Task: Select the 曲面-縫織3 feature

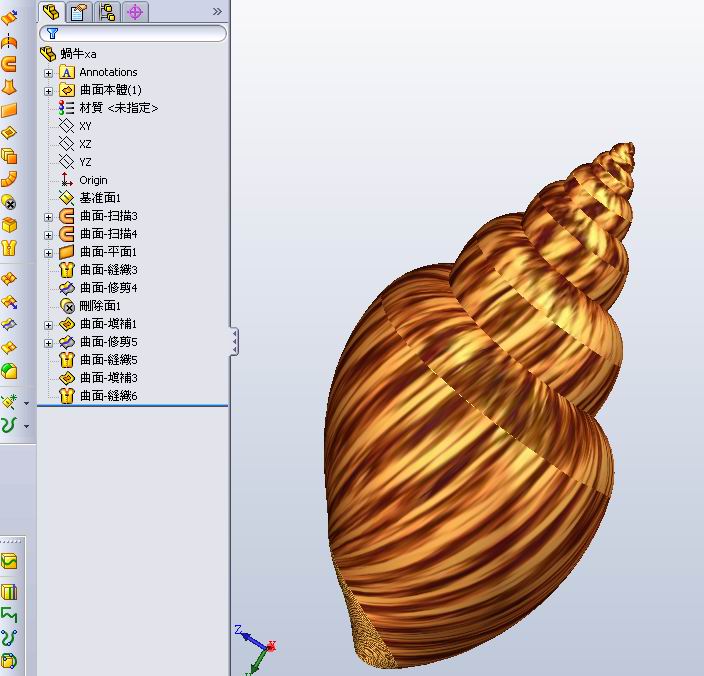Action: [x=98, y=270]
